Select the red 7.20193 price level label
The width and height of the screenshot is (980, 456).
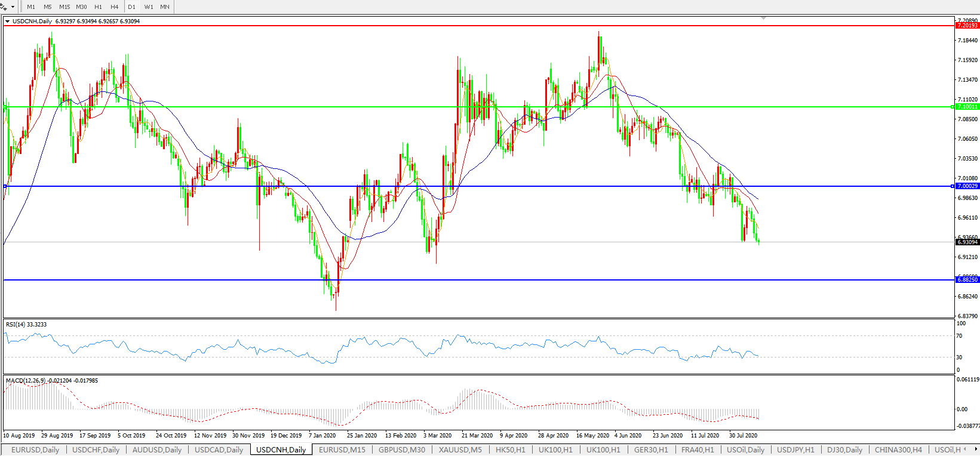pyautogui.click(x=967, y=26)
